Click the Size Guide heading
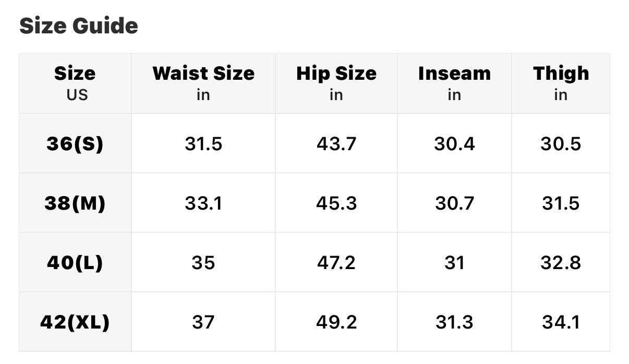 (x=79, y=26)
